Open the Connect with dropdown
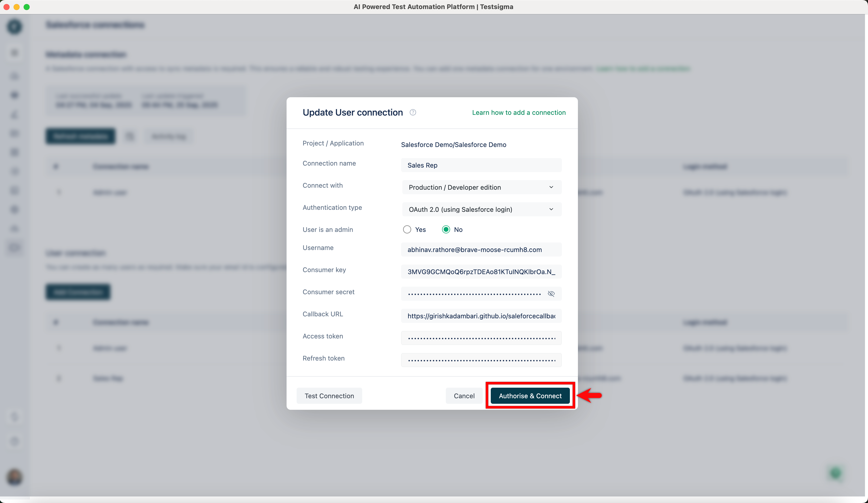Image resolution: width=868 pixels, height=503 pixels. click(x=481, y=187)
